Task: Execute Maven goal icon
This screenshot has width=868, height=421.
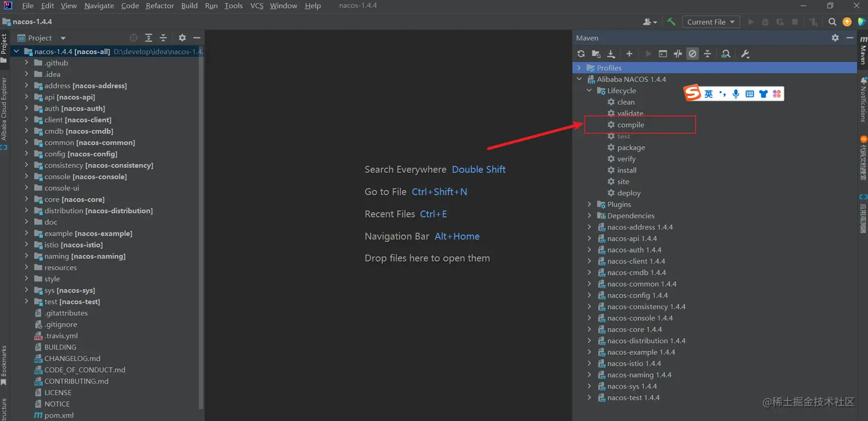Action: (x=662, y=53)
